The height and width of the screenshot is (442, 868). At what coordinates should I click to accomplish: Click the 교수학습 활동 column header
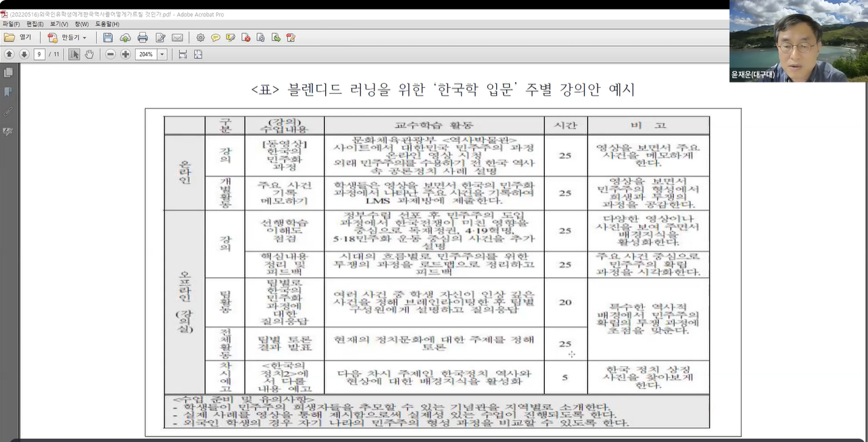(x=434, y=125)
